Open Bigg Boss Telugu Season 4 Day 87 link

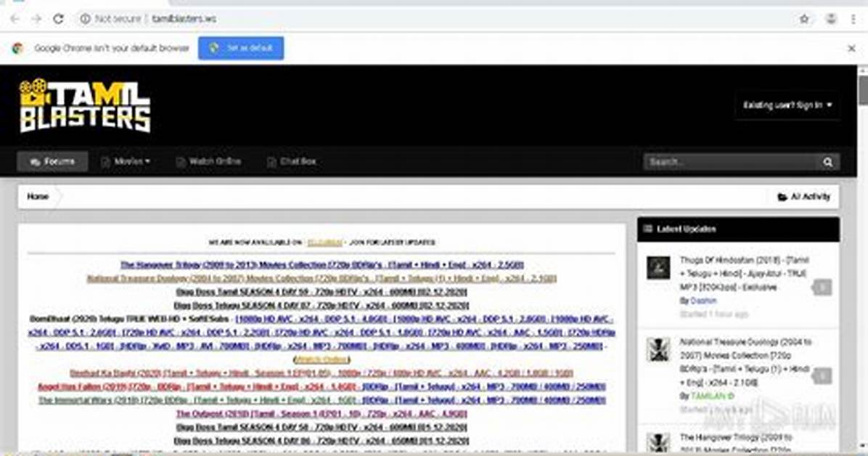click(x=321, y=305)
